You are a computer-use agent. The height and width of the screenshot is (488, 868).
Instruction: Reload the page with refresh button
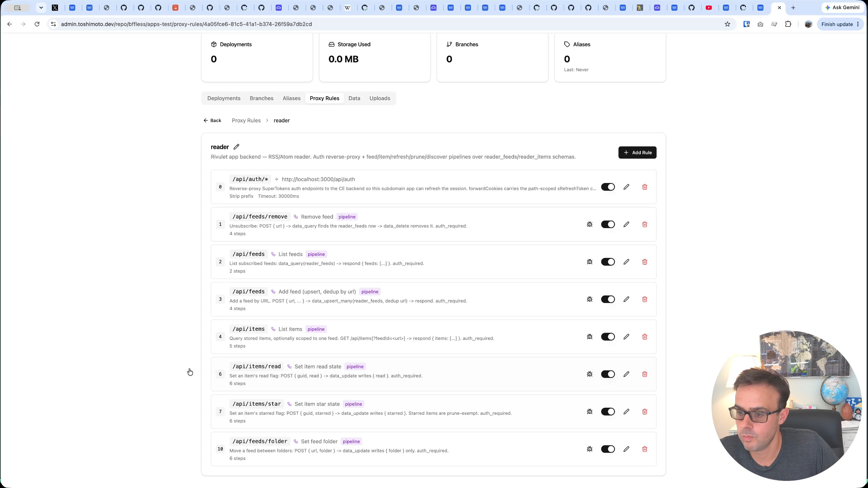coord(37,24)
